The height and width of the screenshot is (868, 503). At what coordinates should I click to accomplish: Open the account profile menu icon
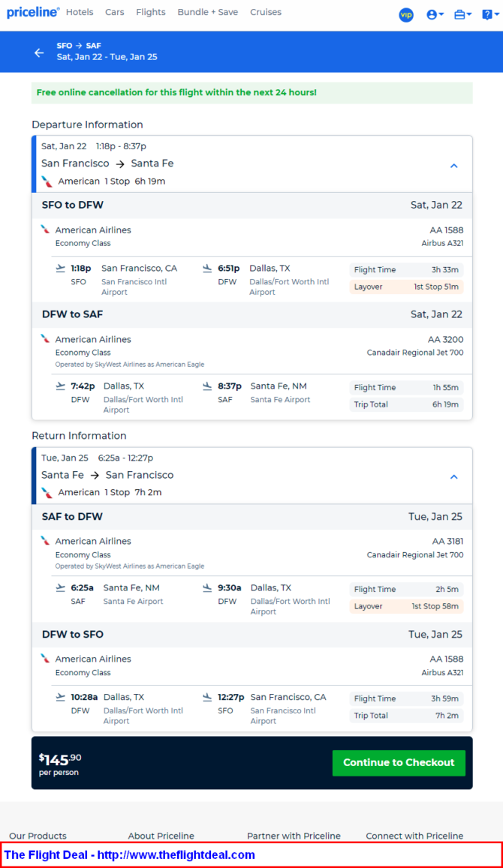pos(435,15)
